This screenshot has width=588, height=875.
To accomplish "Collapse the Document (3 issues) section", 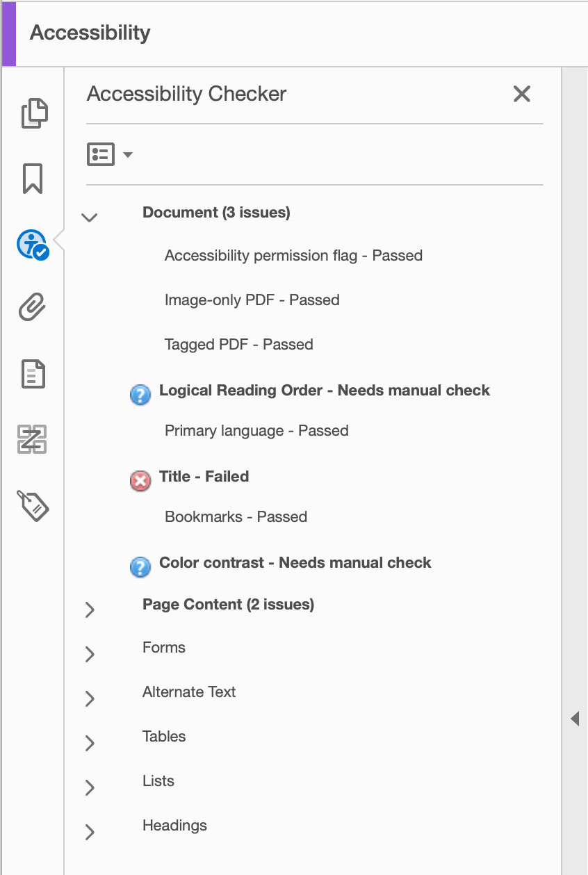I will point(89,217).
